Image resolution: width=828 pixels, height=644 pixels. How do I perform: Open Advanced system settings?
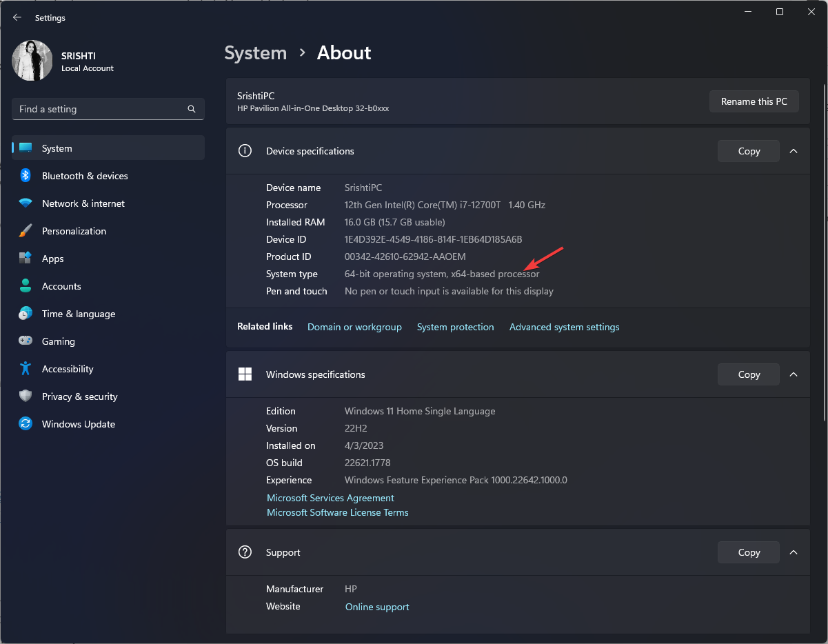564,326
